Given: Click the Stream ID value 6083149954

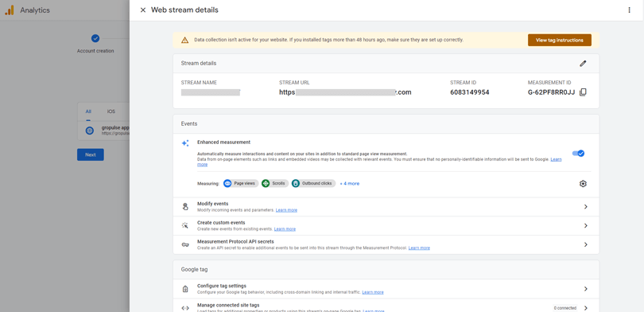Looking at the screenshot, I should pos(469,92).
